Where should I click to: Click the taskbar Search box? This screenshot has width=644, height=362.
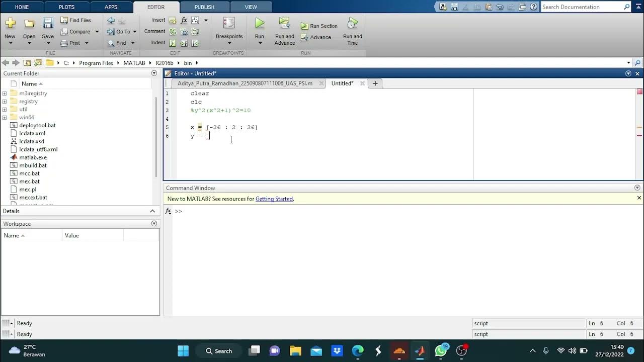pyautogui.click(x=219, y=351)
